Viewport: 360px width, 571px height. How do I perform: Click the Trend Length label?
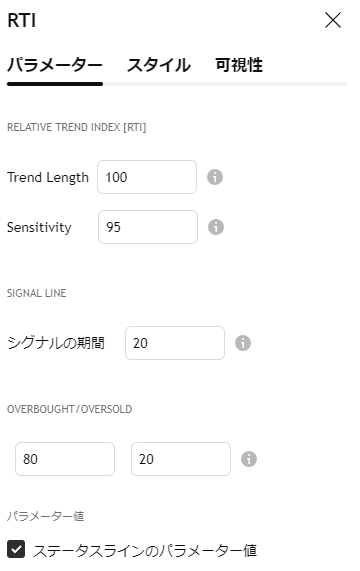[48, 177]
